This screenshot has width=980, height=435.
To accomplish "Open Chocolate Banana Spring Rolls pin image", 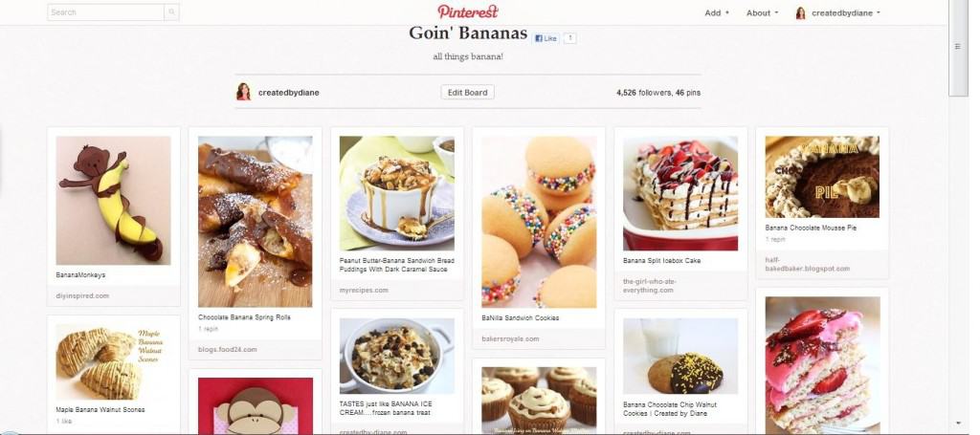I will (x=255, y=222).
